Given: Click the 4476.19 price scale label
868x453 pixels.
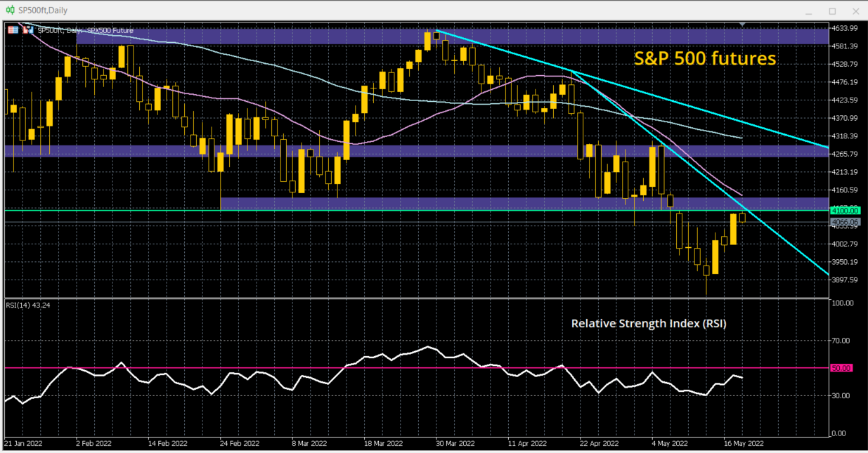Looking at the screenshot, I should click(844, 82).
